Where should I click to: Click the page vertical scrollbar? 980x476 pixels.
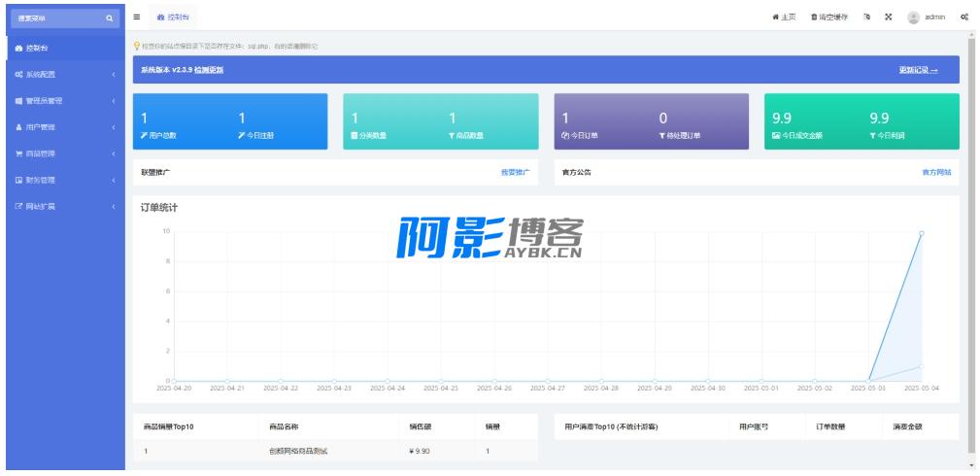point(970,244)
